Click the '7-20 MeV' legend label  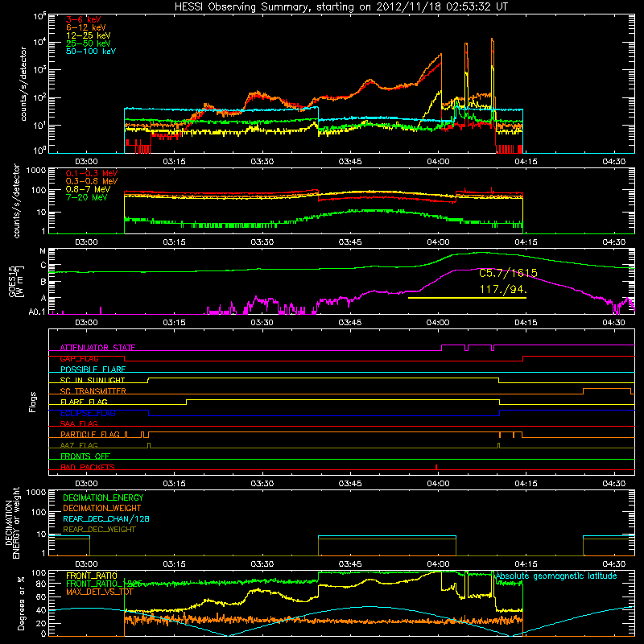(x=87, y=197)
